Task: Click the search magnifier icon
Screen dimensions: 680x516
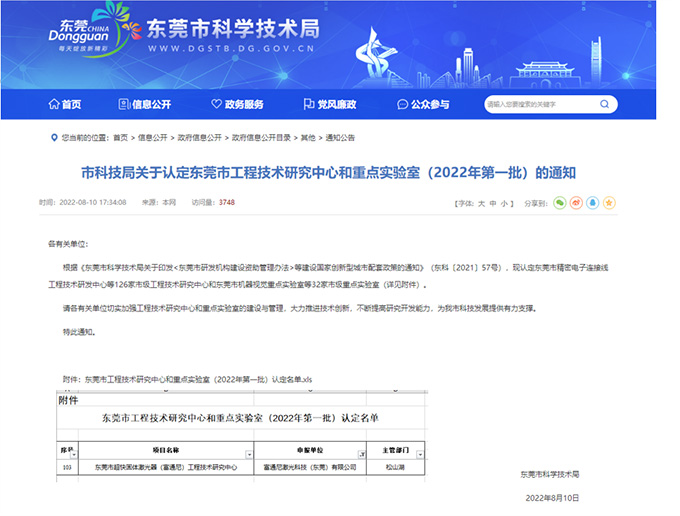Action: (605, 104)
